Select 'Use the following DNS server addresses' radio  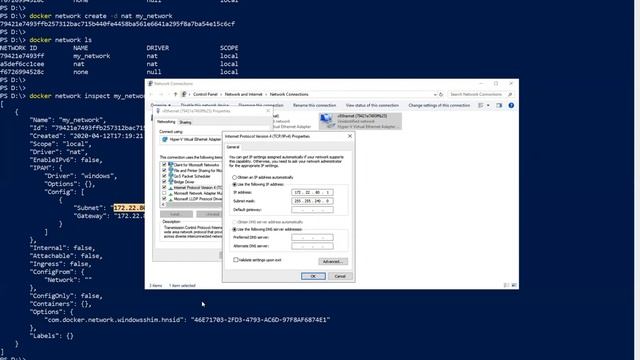pyautogui.click(x=234, y=229)
